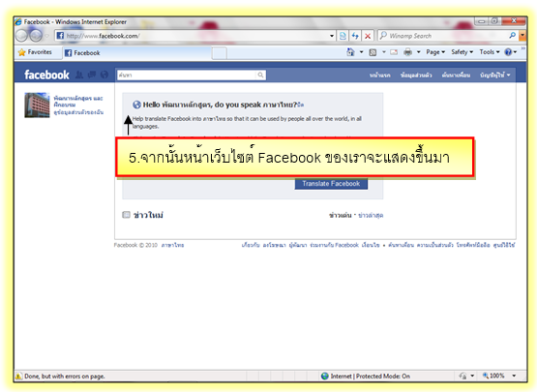Click the Print icon
Image resolution: width=537 pixels, height=392 pixels.
pyautogui.click(x=407, y=52)
